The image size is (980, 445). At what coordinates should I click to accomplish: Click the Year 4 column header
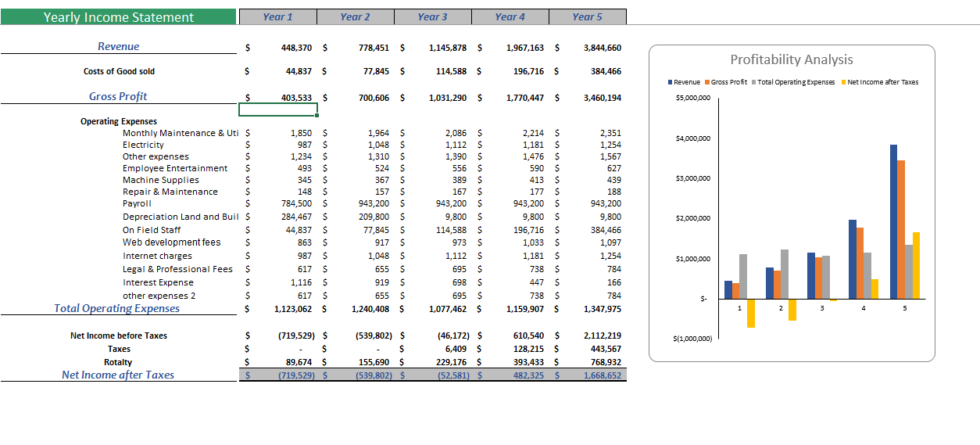510,17
